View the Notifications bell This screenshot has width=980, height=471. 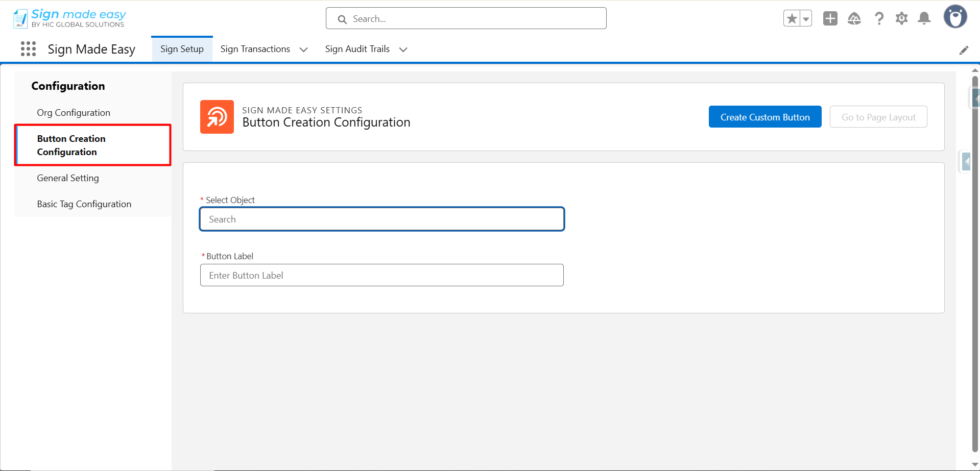click(924, 19)
